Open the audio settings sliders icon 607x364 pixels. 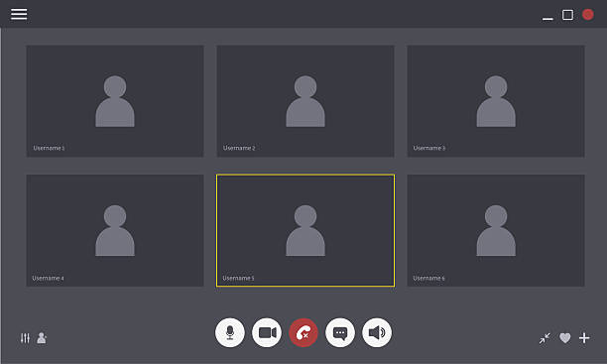[25, 338]
